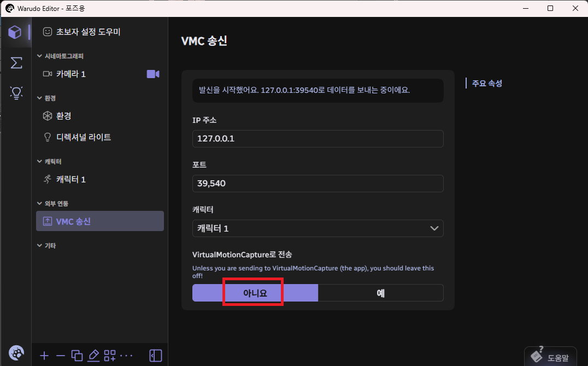Select VMC 송신 asset
The width and height of the screenshot is (588, 366).
[100, 221]
